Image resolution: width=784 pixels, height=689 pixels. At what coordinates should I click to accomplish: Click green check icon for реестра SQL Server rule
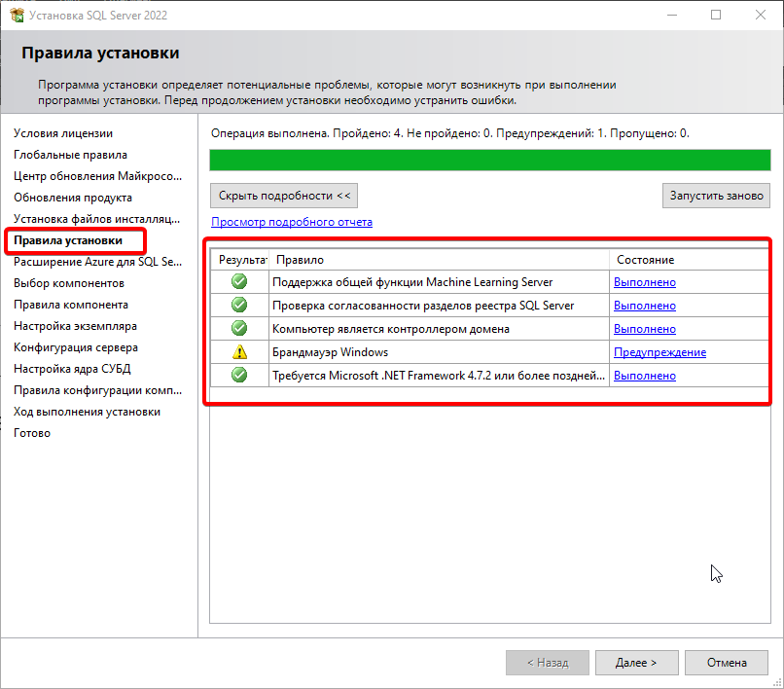coord(239,305)
